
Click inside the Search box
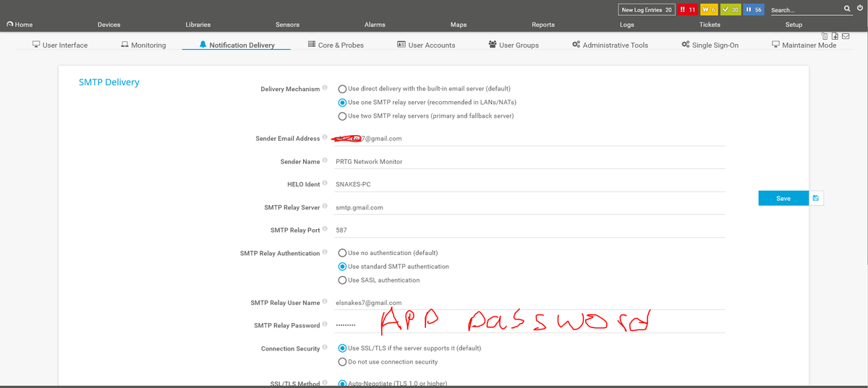pos(804,10)
